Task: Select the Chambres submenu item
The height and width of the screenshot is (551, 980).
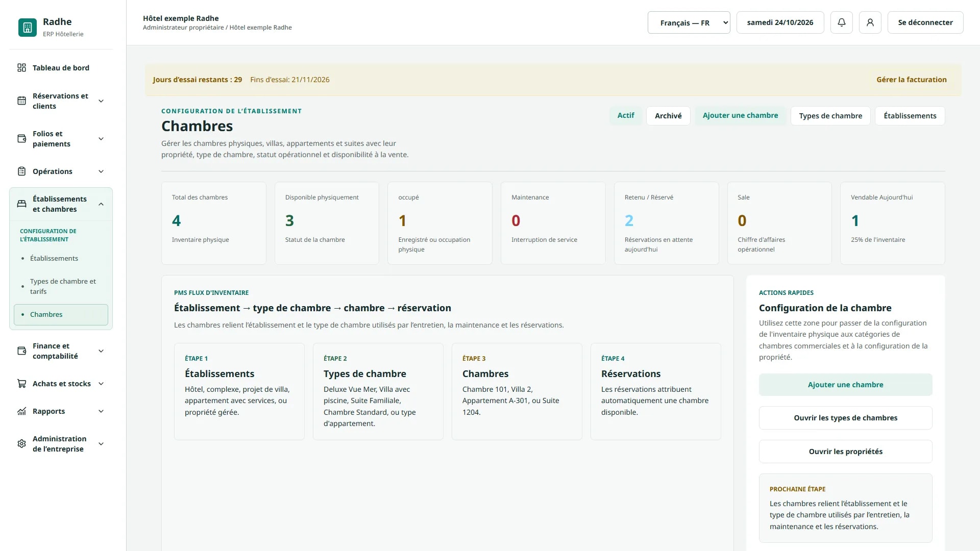Action: (x=61, y=315)
